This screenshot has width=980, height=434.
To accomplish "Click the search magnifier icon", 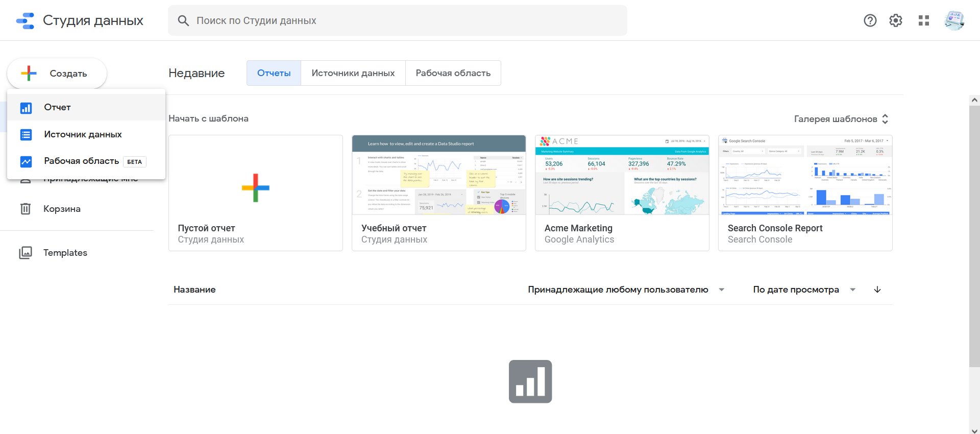I will [x=183, y=20].
